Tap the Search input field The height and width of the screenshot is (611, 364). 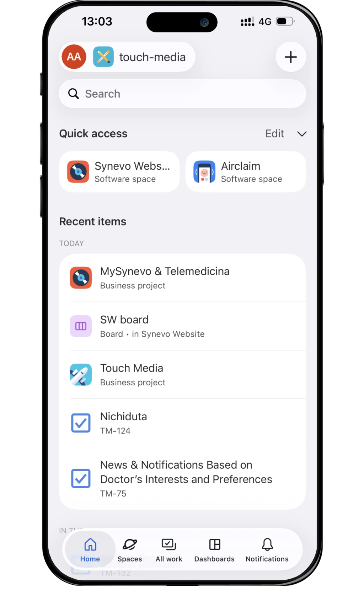[x=182, y=94]
